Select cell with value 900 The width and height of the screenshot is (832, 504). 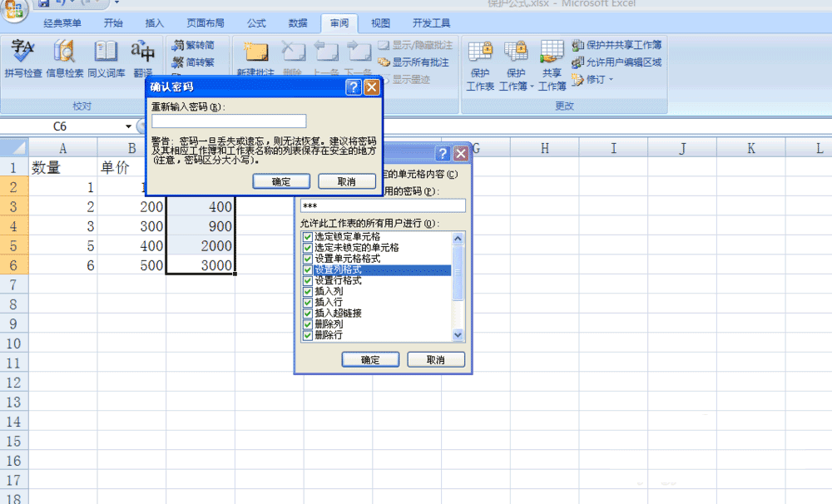tap(201, 226)
